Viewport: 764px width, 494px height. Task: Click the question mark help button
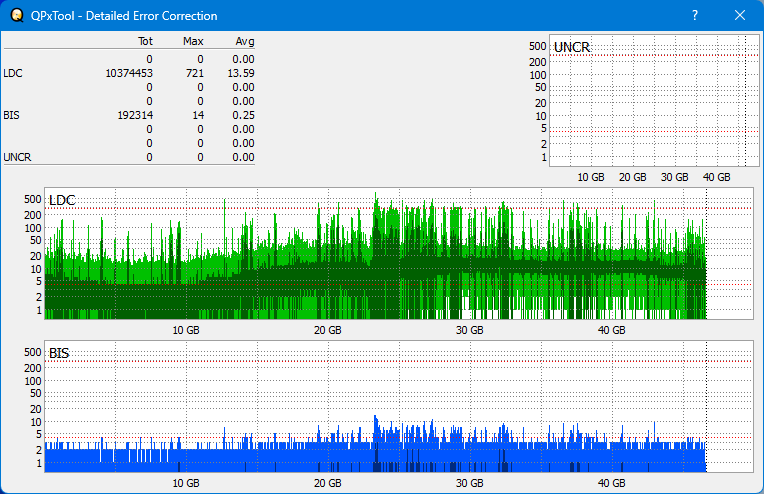coord(695,16)
